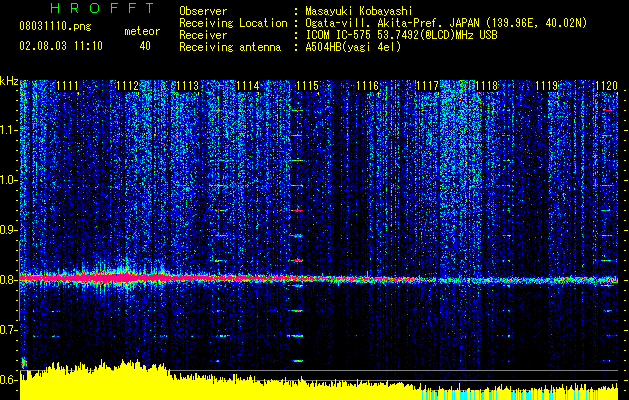Click observer name Masayuki Kobayashi

pyautogui.click(x=358, y=11)
